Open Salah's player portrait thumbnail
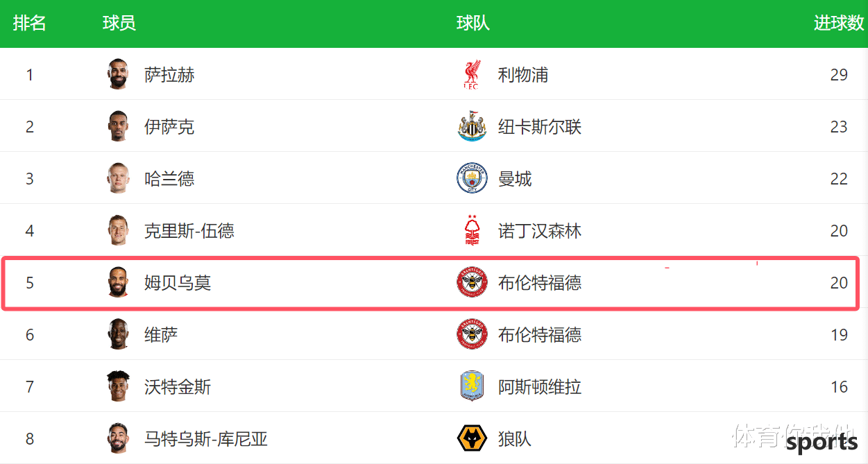This screenshot has width=868, height=464. [118, 74]
